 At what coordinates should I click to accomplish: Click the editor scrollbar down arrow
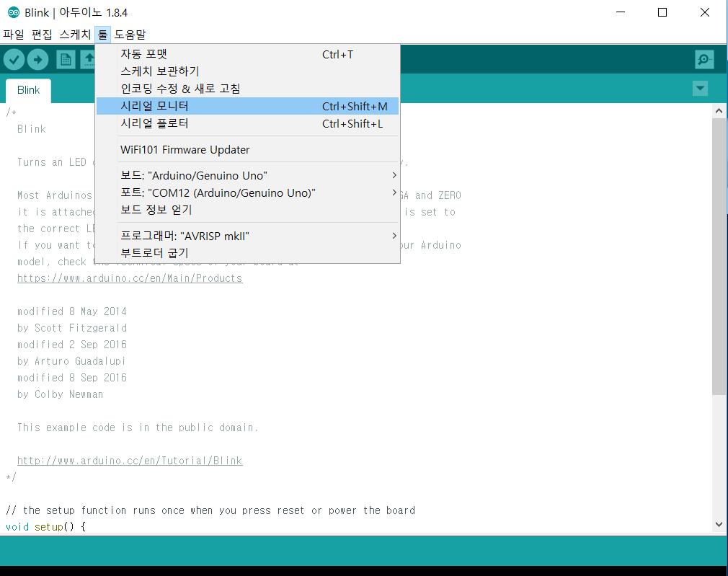coord(719,524)
